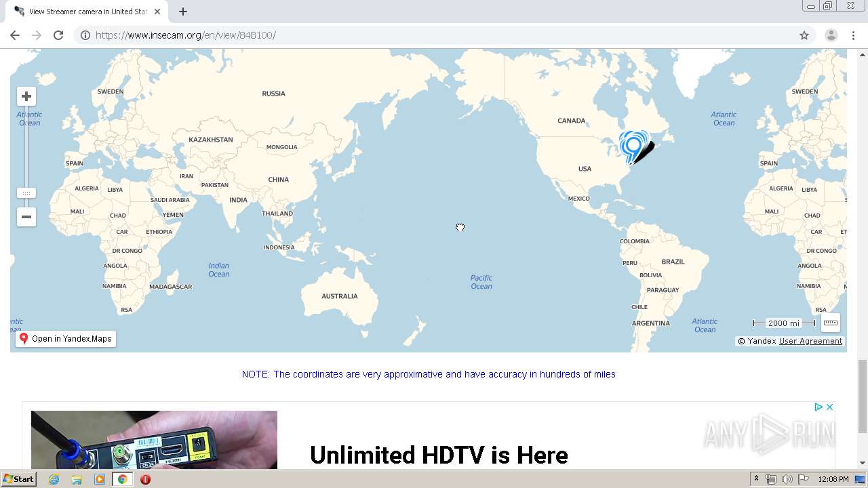Click Chrome icon in taskbar
This screenshot has width=868, height=488.
(x=122, y=479)
